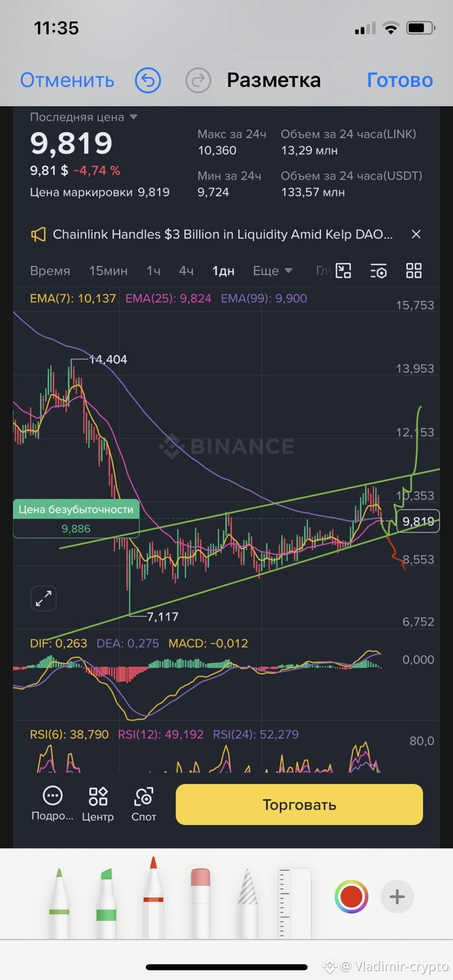Viewport: 453px width, 980px height.
Task: Open the Центр hub icon
Action: 98,804
